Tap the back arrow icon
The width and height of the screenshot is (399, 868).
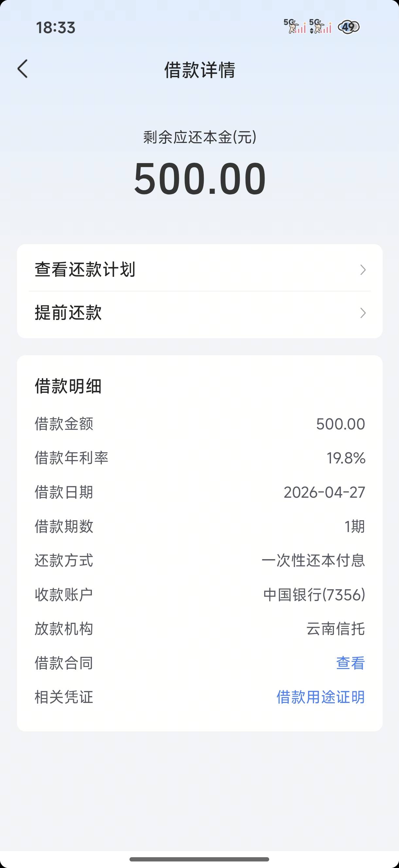[x=23, y=69]
